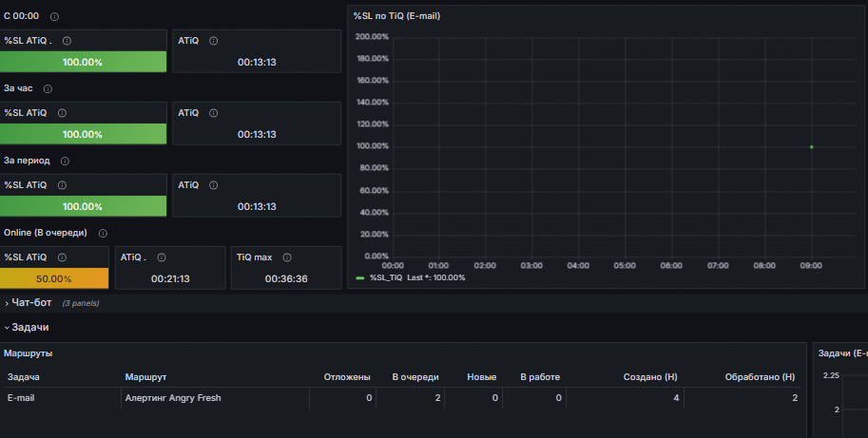Click the green data point on the %SL chart
This screenshot has width=868, height=438.
click(811, 146)
